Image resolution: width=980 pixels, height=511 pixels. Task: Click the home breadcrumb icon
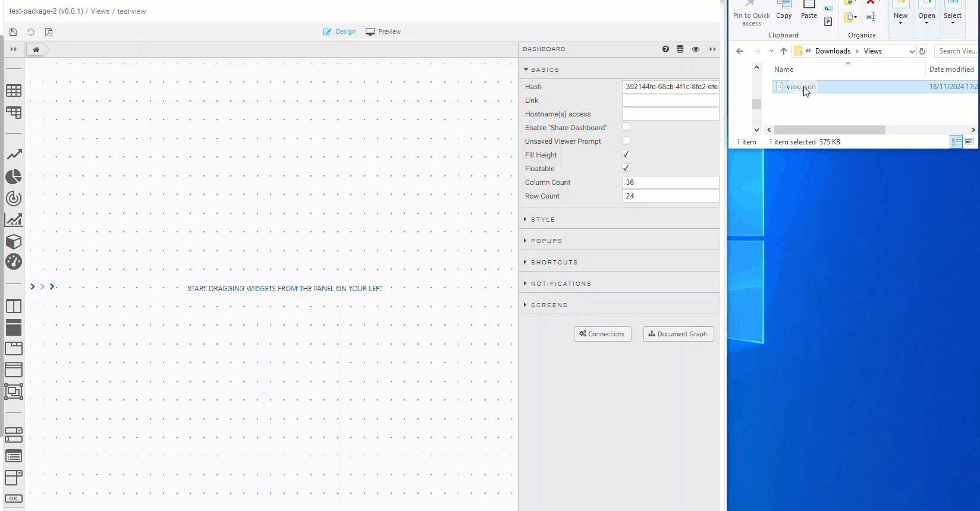coord(36,50)
